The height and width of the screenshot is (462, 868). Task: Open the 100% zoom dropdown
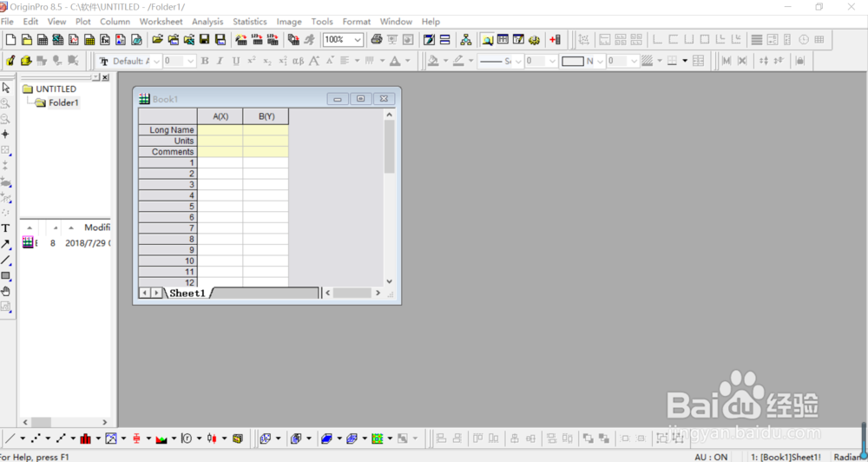coord(358,39)
